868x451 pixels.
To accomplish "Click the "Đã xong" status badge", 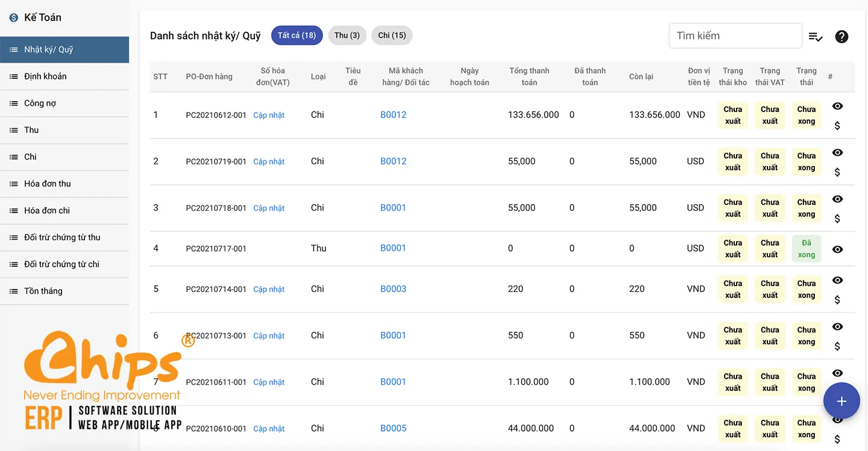I will pos(807,249).
